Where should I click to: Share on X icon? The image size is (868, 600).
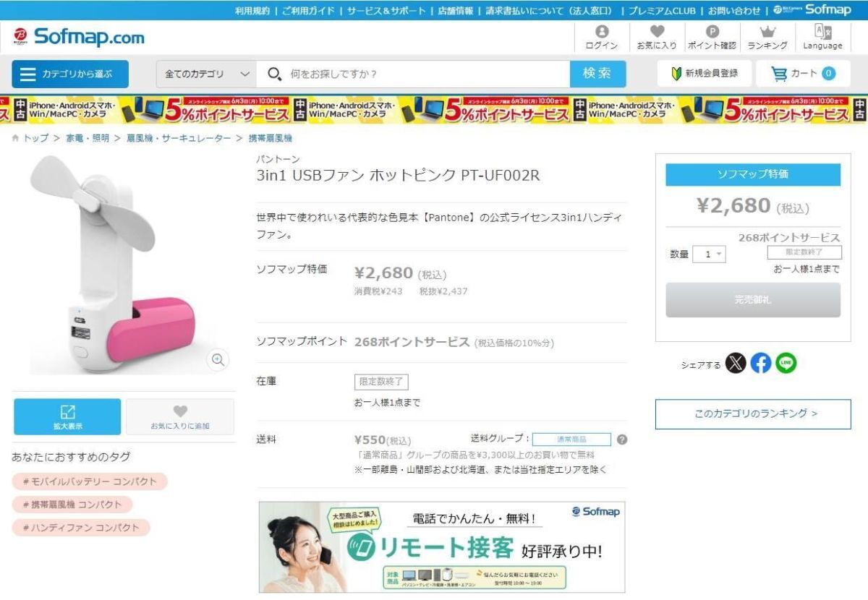click(x=736, y=363)
